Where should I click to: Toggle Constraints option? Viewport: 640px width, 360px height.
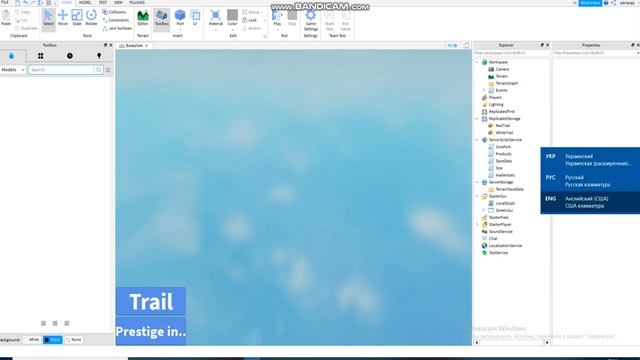[116, 20]
